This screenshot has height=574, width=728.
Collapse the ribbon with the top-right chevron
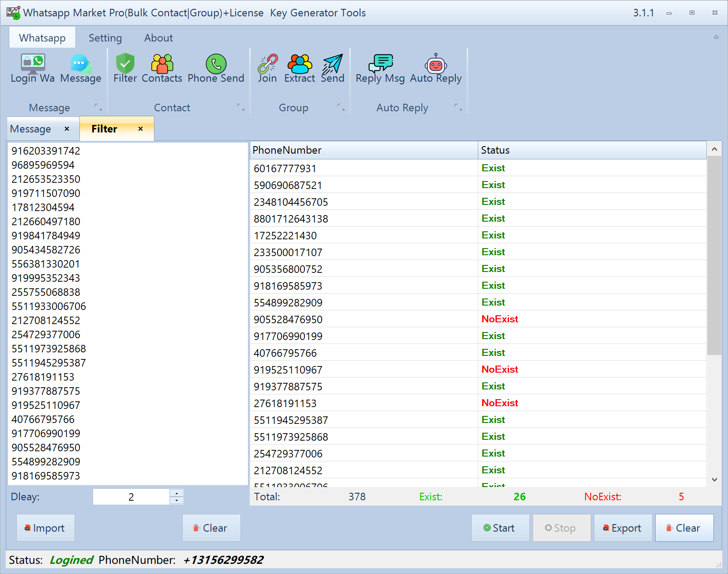tap(716, 38)
